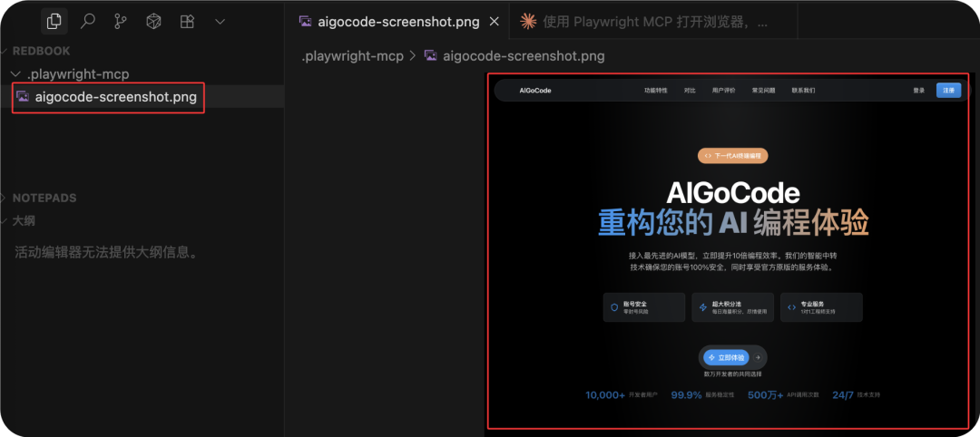Open the Search view magnifier icon
This screenshot has width=980, height=437.
point(88,21)
